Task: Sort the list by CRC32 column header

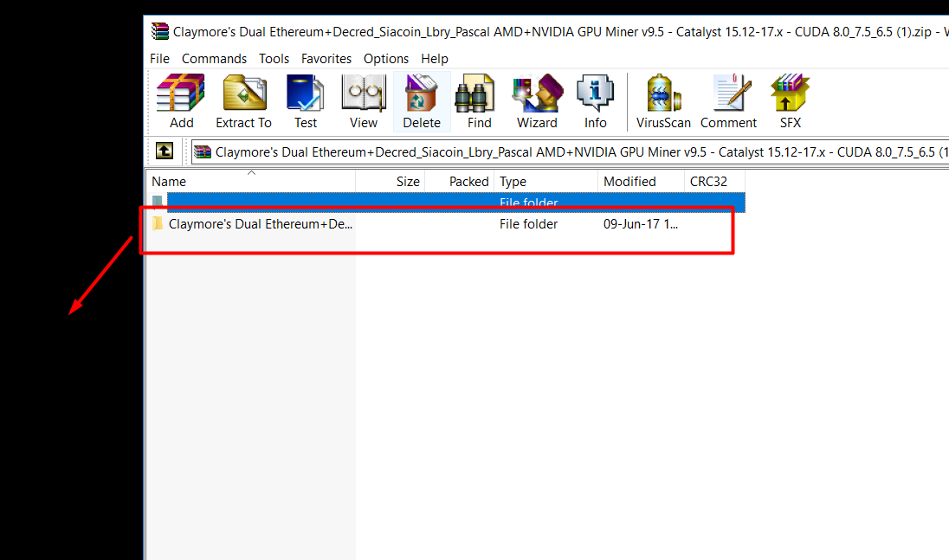Action: click(x=714, y=182)
